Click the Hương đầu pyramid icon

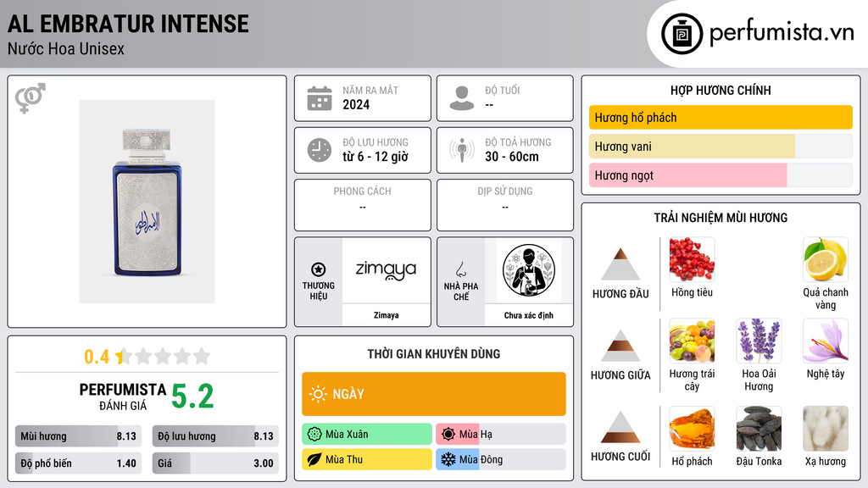[x=620, y=264]
